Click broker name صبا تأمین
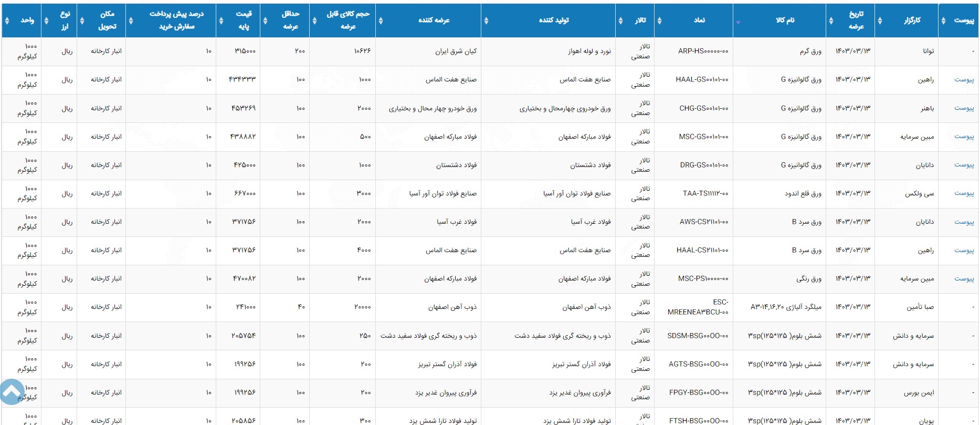 tap(920, 307)
